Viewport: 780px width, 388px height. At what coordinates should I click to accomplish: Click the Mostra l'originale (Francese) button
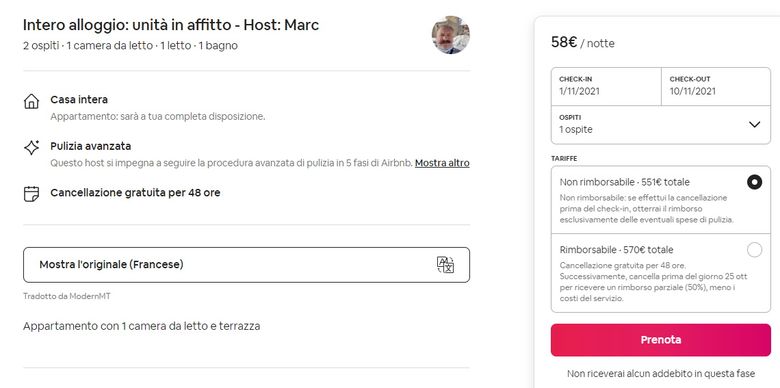click(x=246, y=265)
